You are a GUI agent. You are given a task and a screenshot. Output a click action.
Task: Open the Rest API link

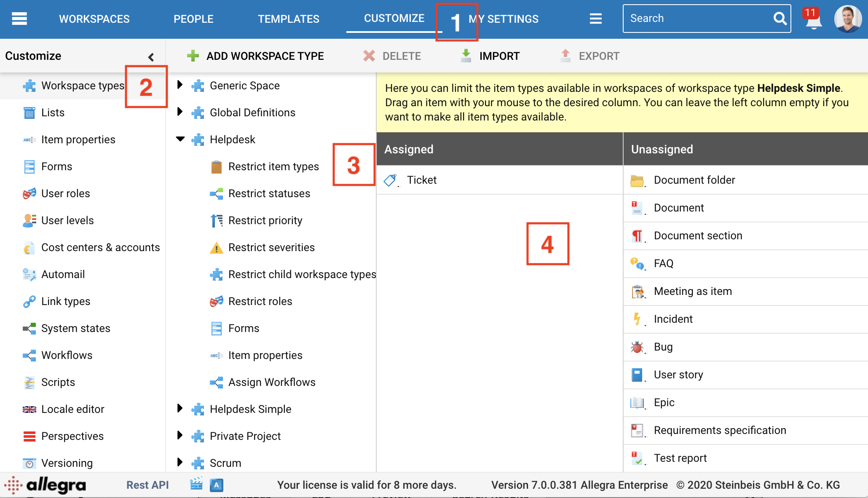147,485
